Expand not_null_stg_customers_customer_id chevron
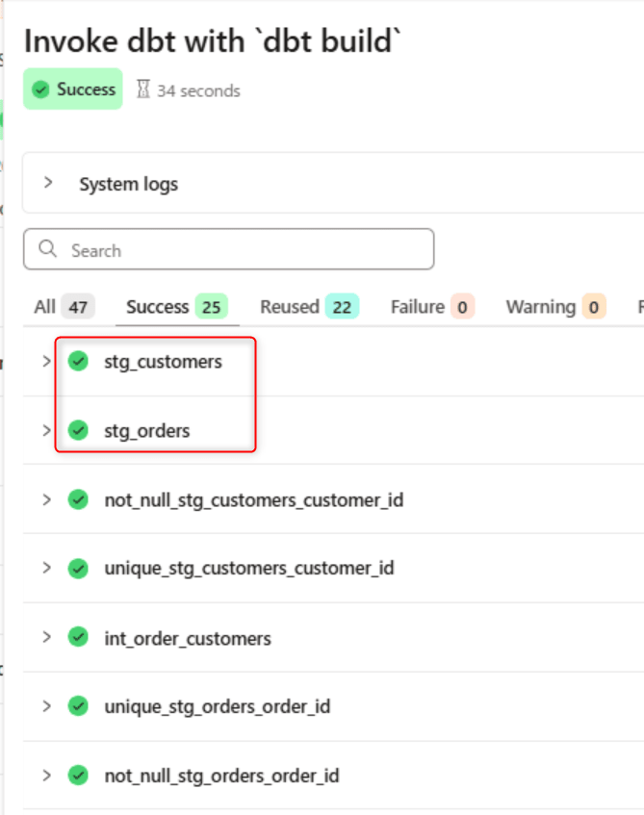Image resolution: width=644 pixels, height=815 pixels. point(47,499)
